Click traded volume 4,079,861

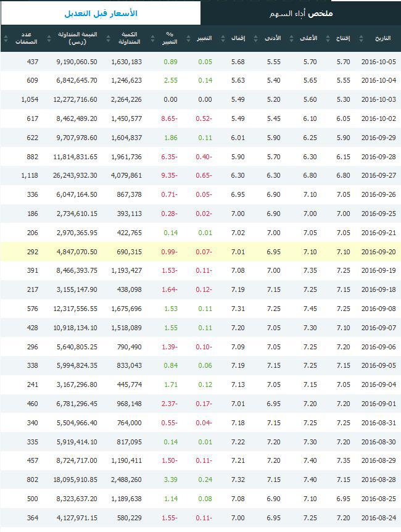coord(126,175)
